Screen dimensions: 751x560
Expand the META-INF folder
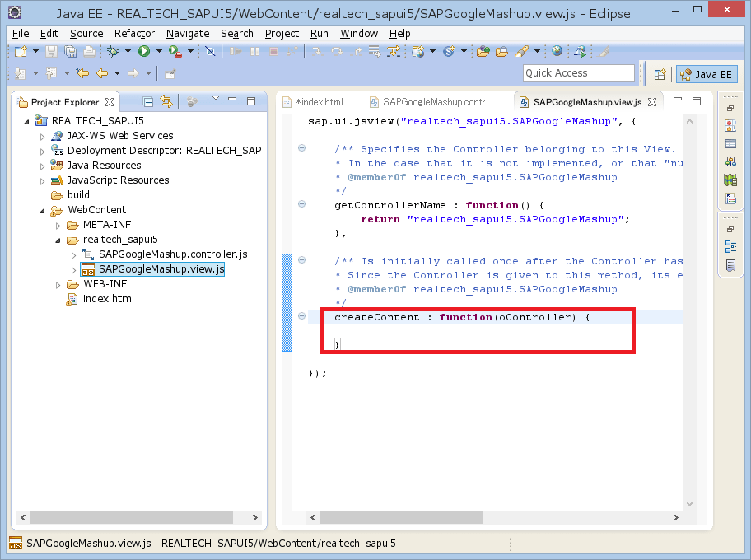click(58, 226)
